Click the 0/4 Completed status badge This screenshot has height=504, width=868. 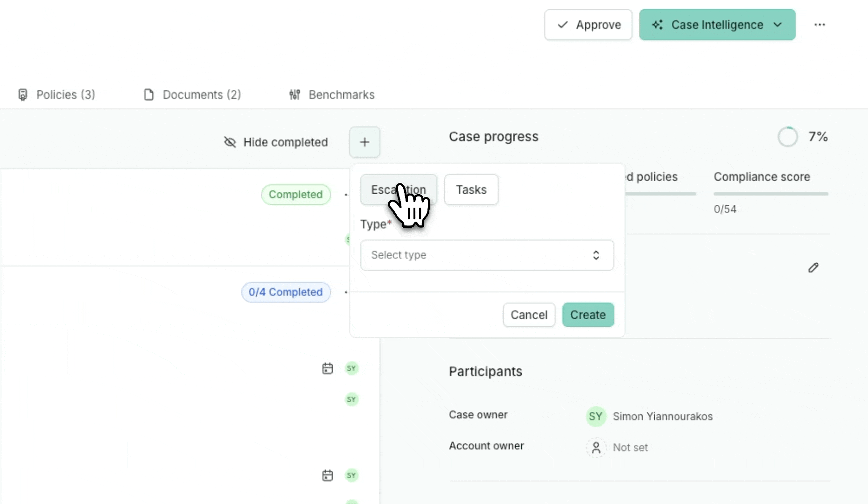(x=286, y=292)
